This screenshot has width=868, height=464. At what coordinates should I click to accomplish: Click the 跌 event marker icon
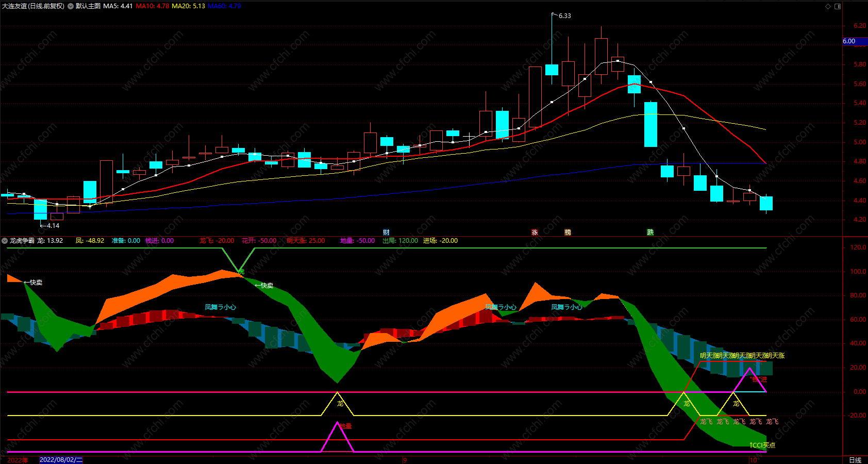point(650,233)
